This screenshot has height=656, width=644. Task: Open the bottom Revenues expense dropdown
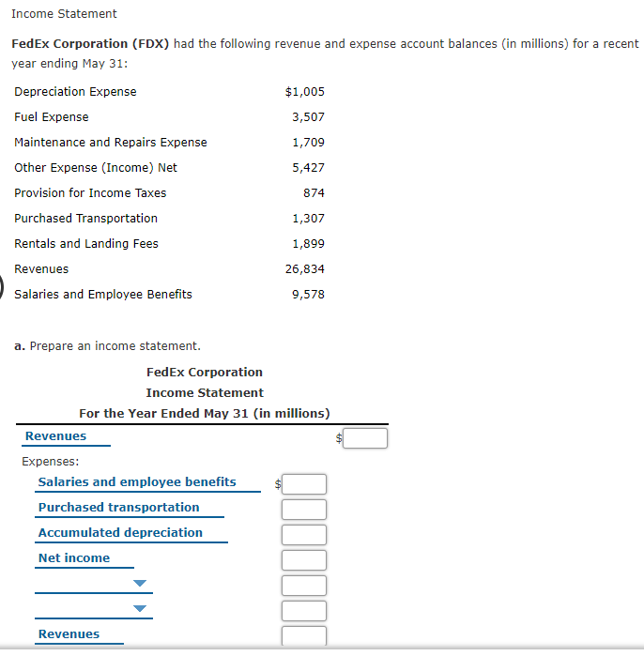point(79,634)
